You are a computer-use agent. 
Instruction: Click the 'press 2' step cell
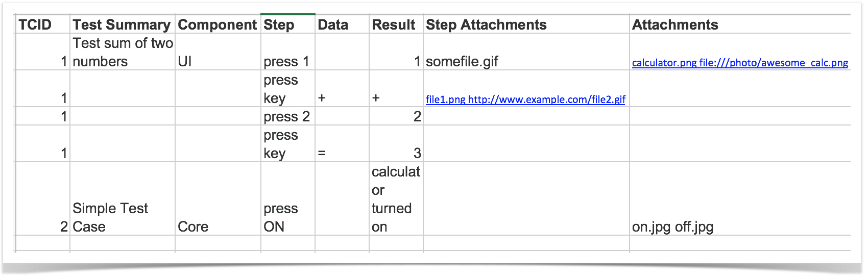[x=288, y=116]
